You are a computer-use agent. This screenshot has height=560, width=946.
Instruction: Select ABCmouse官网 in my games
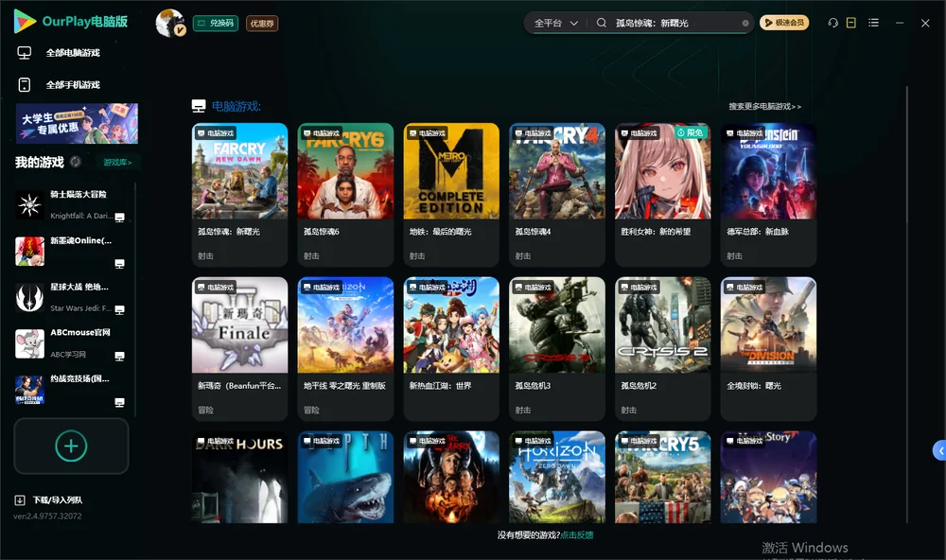point(71,344)
